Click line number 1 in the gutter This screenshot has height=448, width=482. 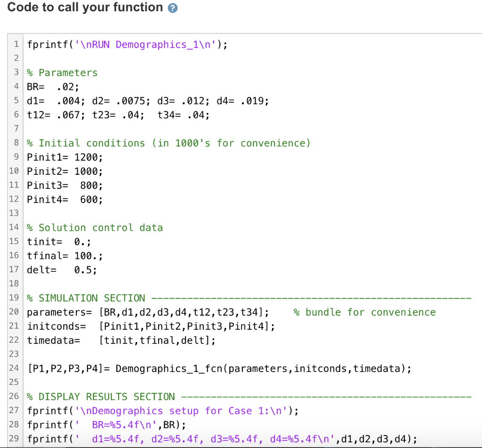tap(16, 44)
